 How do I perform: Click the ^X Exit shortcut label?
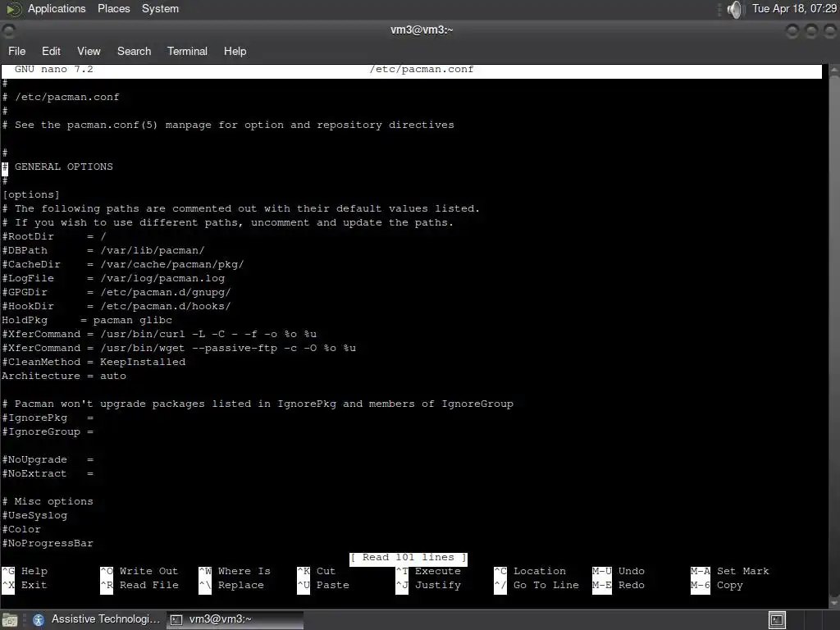point(25,585)
